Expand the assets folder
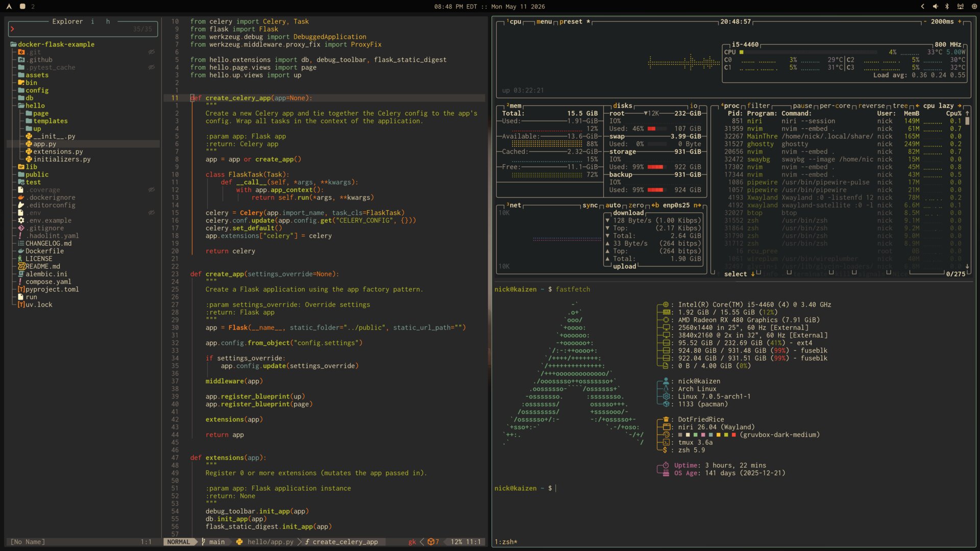Image resolution: width=980 pixels, height=551 pixels. 33,75
